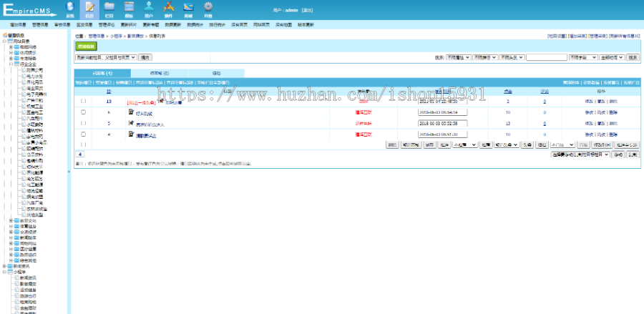Image resolution: width=644 pixels, height=314 pixels.
Task: Click the search keyword input field
Action: [546, 57]
